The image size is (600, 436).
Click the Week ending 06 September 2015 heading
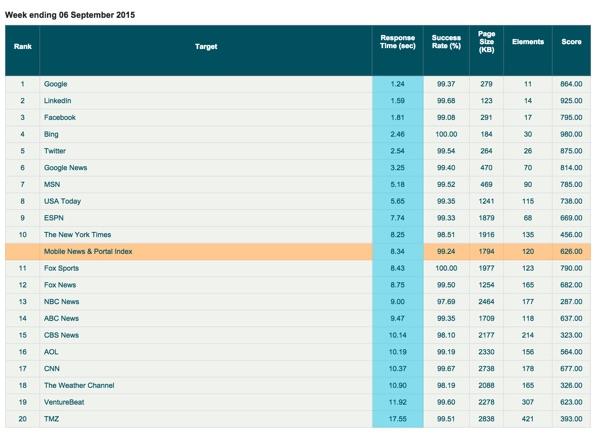coord(70,15)
